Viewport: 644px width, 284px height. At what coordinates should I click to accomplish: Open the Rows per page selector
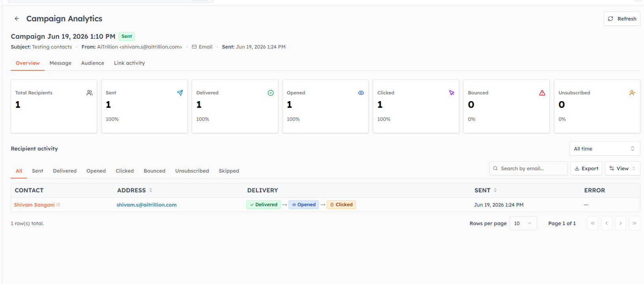click(x=523, y=223)
